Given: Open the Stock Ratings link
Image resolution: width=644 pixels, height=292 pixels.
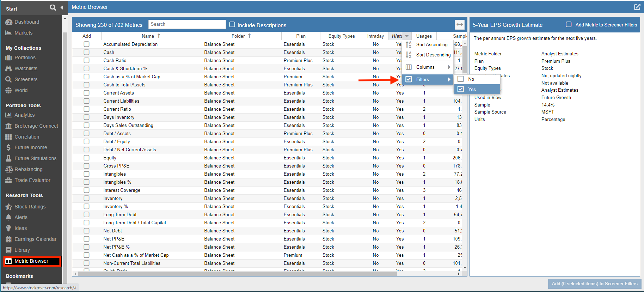Looking at the screenshot, I should click(x=30, y=207).
